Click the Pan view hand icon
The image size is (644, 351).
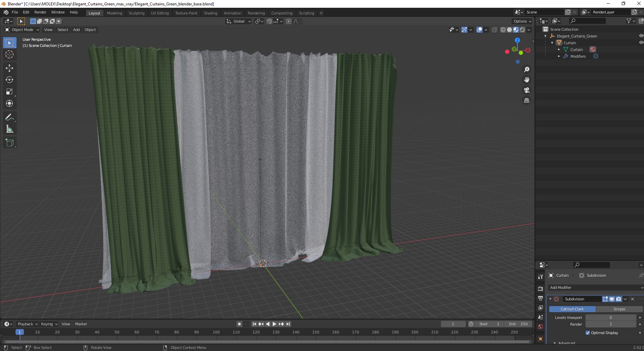[x=527, y=80]
